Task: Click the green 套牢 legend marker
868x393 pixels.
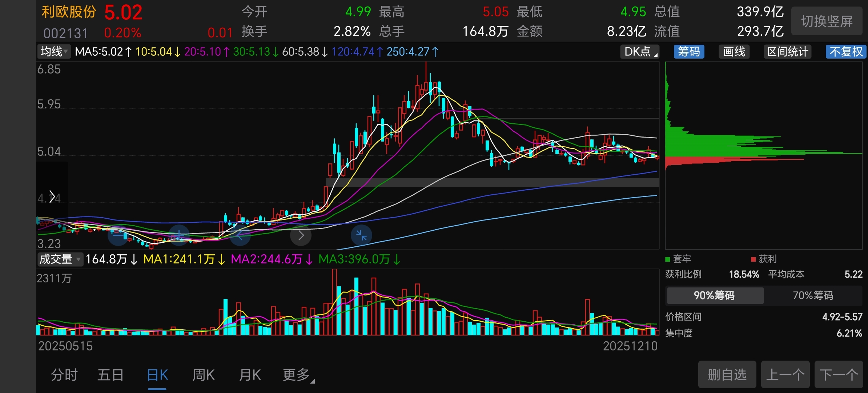Action: (667, 259)
